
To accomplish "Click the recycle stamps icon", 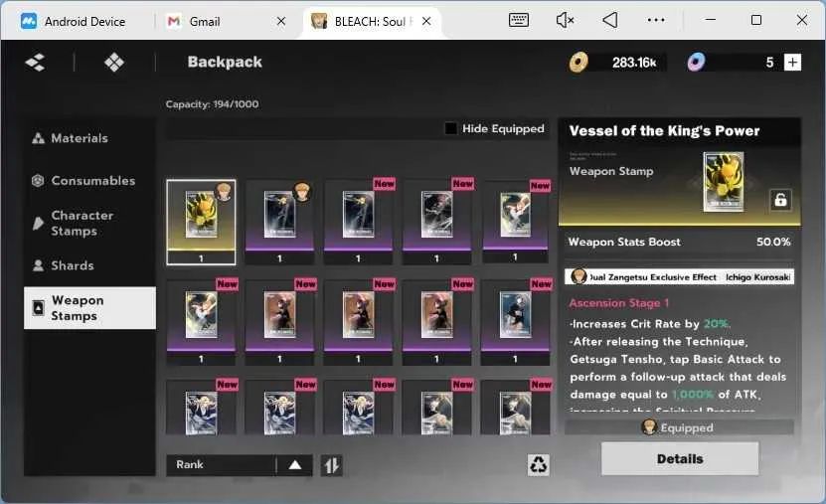I will pos(539,465).
